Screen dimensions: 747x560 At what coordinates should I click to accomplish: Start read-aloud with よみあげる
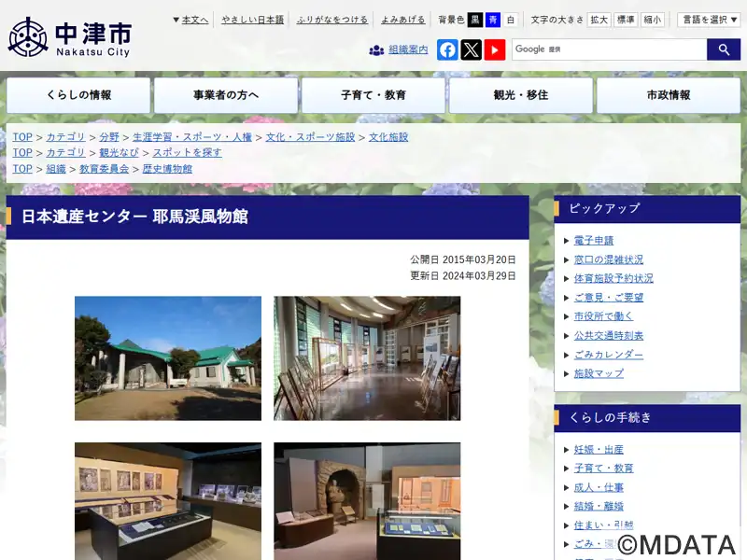pyautogui.click(x=403, y=20)
